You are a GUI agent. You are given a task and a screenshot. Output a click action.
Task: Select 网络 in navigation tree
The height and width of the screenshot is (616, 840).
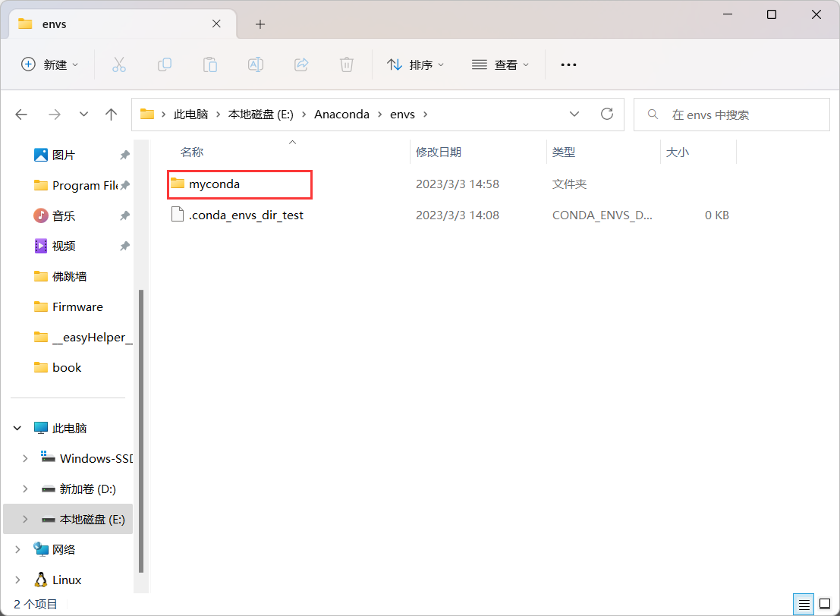coord(64,549)
